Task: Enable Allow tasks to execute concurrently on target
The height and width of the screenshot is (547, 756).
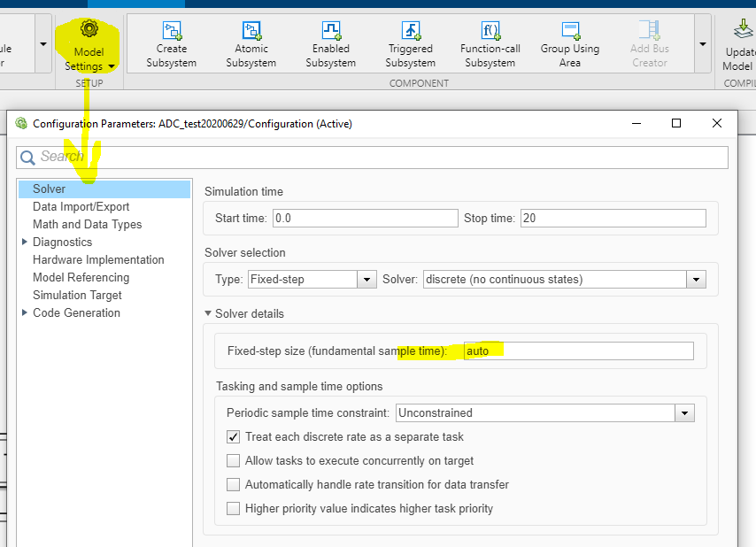Action: click(234, 461)
